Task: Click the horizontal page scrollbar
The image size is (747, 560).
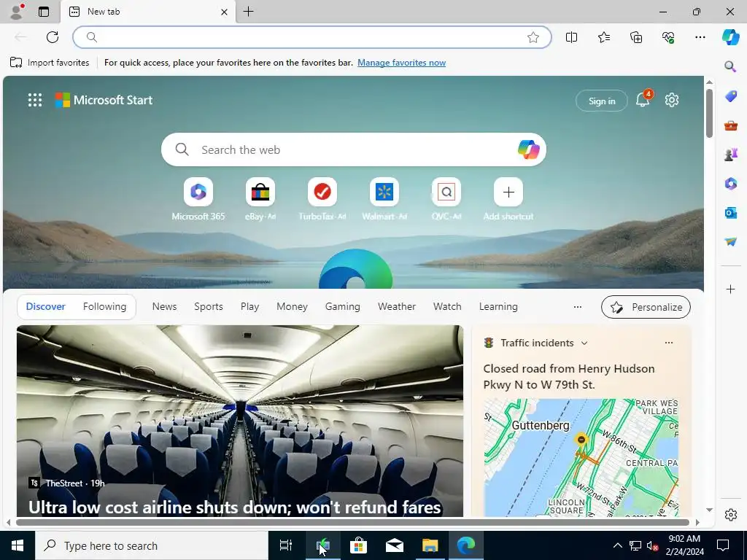Action: point(352,522)
